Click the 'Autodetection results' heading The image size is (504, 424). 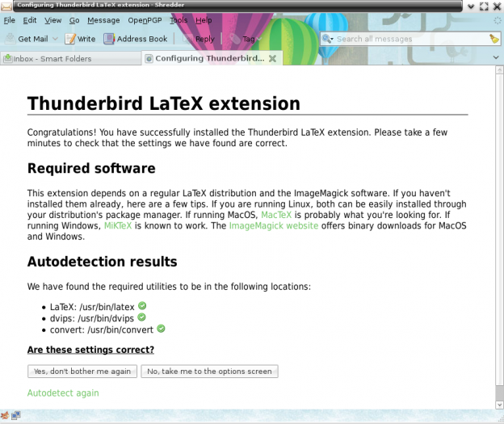click(103, 262)
